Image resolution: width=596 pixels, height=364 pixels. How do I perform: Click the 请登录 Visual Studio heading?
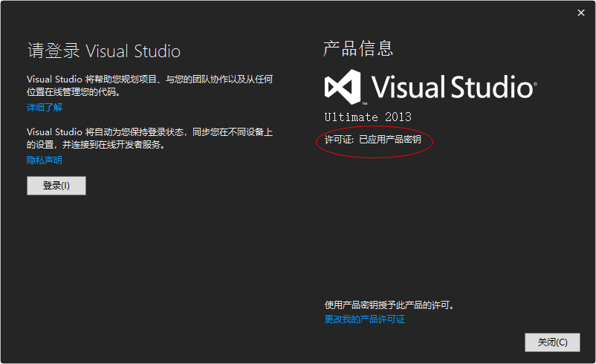103,51
